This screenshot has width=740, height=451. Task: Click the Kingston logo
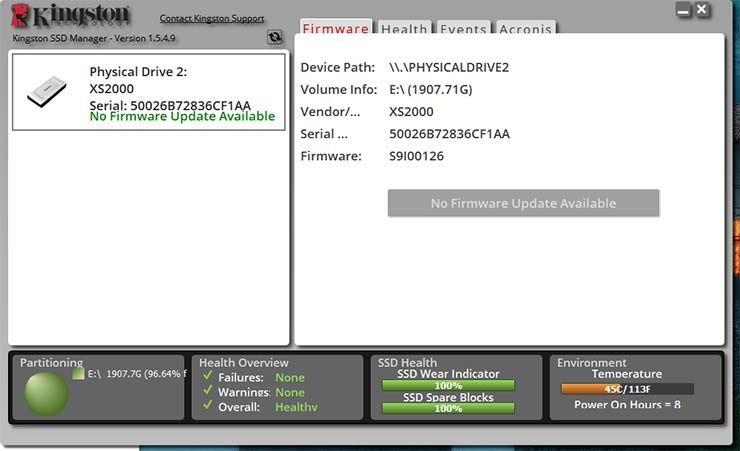[70, 17]
